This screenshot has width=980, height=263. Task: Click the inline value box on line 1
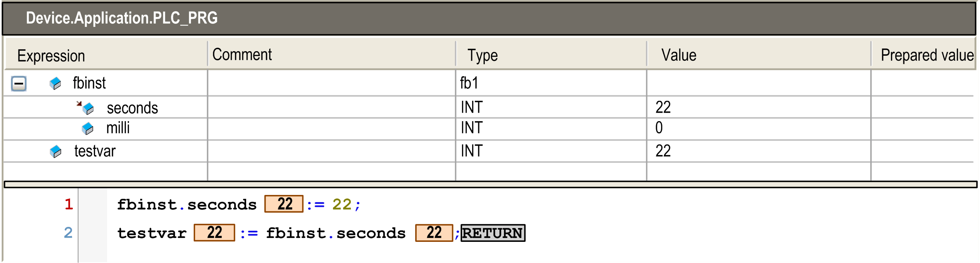[283, 204]
